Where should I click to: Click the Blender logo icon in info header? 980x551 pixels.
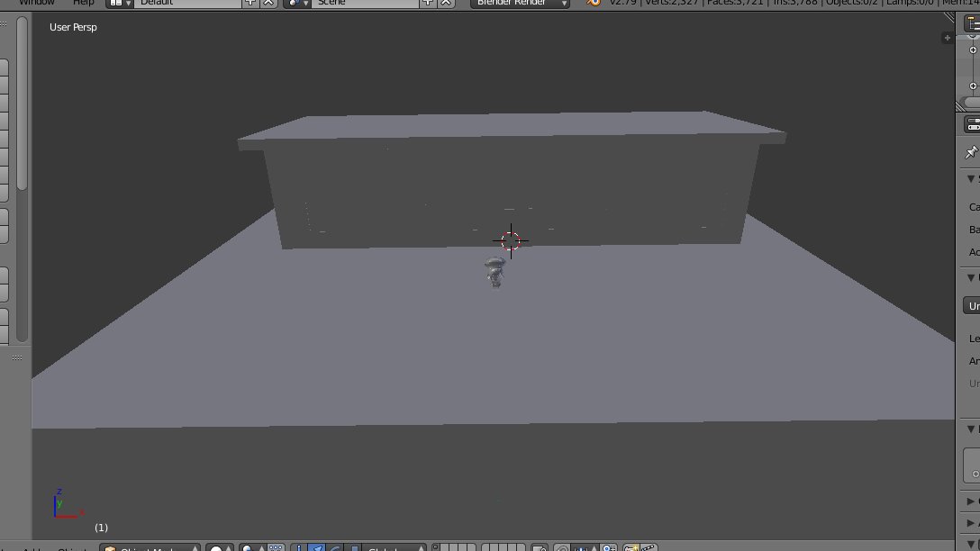tap(594, 3)
